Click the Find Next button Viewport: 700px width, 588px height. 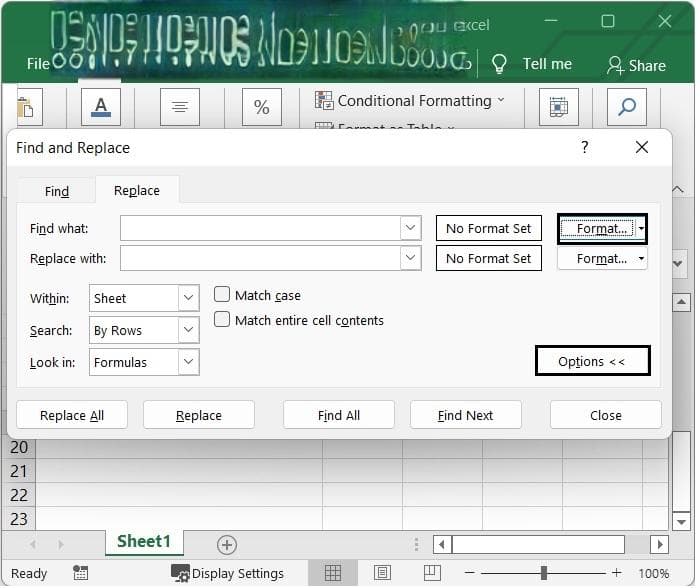pyautogui.click(x=466, y=415)
